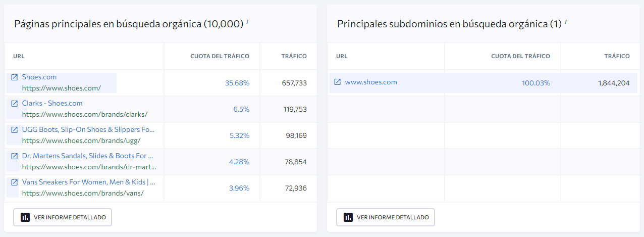Click info icon beside Principales subdominios title

pyautogui.click(x=566, y=22)
